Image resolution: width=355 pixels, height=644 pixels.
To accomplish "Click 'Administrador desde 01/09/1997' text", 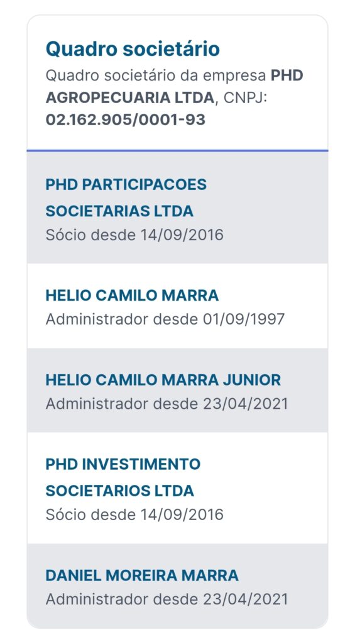I will (165, 319).
